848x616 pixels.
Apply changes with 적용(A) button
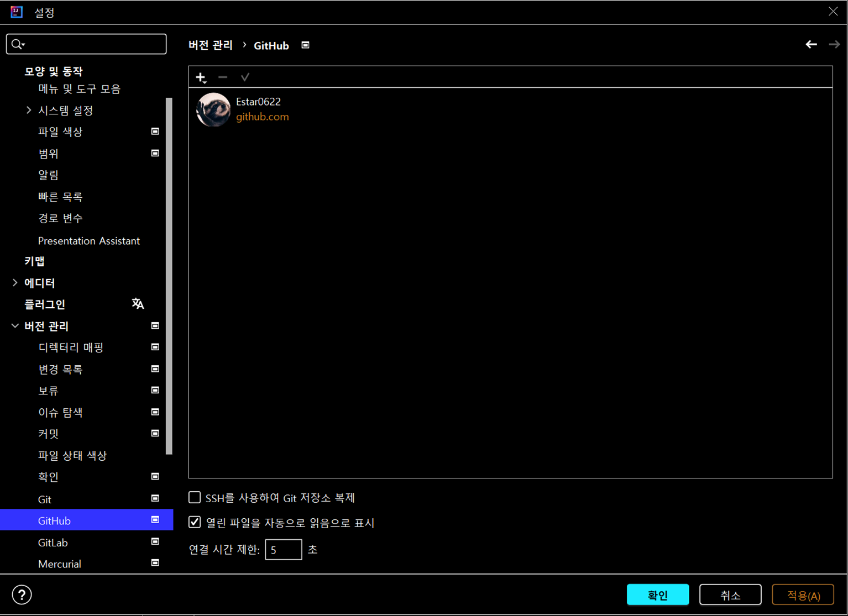[803, 594]
